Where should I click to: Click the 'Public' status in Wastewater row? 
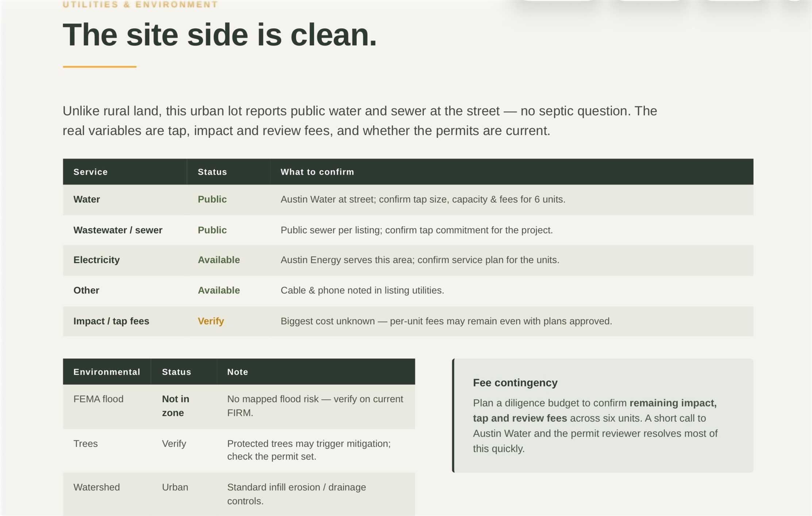[212, 230]
